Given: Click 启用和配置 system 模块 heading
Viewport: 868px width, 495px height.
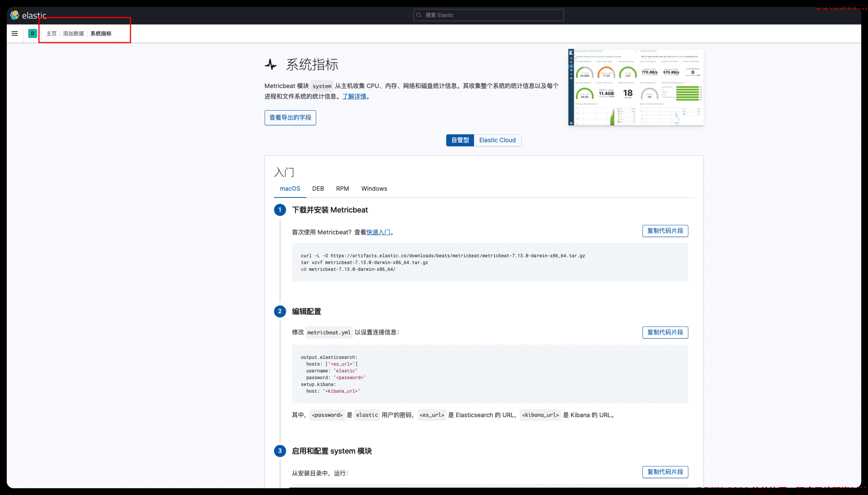Looking at the screenshot, I should [332, 451].
